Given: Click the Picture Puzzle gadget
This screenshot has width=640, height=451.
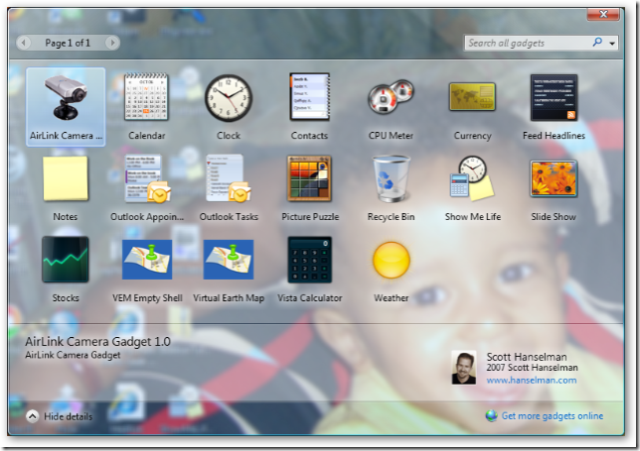Looking at the screenshot, I should point(310,180).
